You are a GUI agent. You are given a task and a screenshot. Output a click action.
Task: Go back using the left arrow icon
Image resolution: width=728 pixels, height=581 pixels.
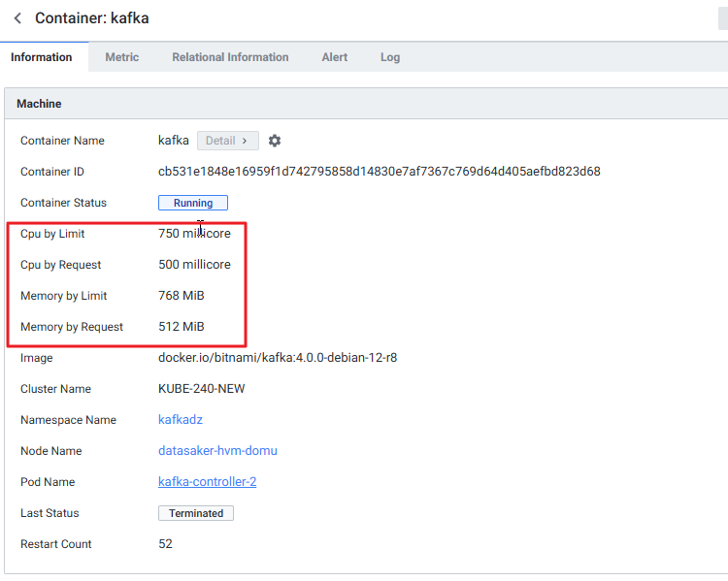coord(17,18)
